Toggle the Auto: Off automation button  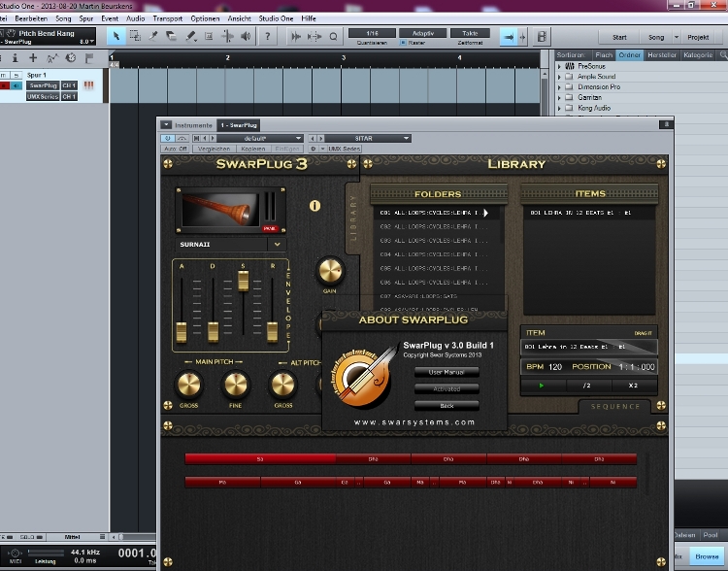[175, 149]
